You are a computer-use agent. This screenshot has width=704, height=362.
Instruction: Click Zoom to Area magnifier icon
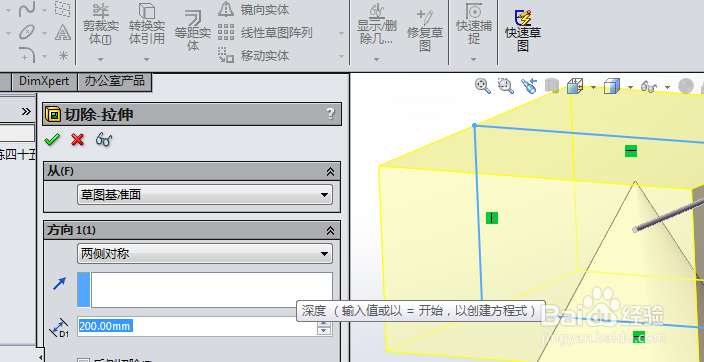(506, 85)
